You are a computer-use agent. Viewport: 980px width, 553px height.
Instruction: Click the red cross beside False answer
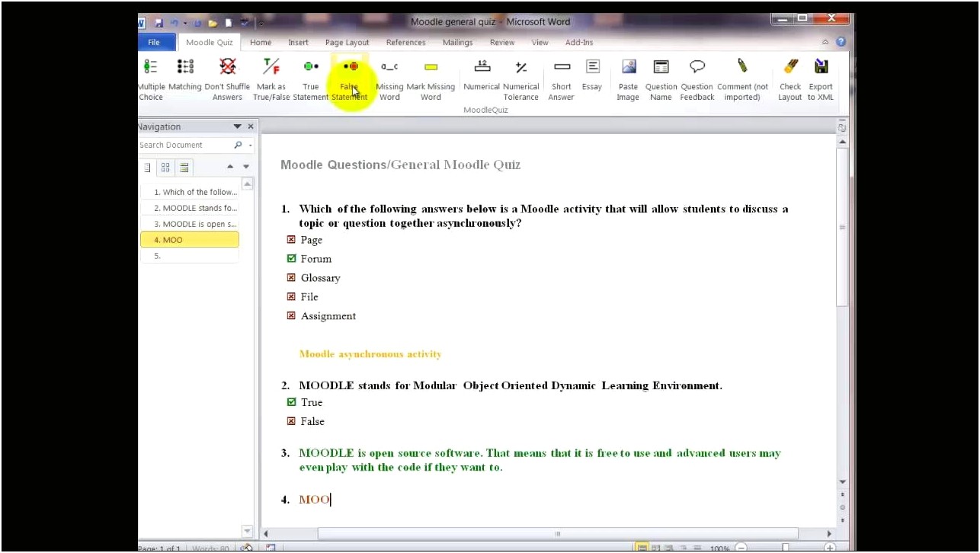291,420
